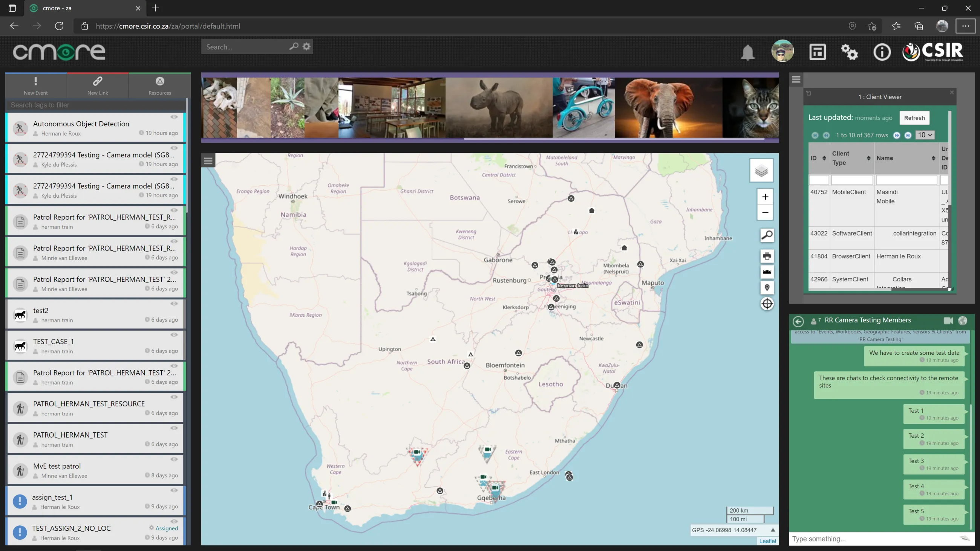
Task: Toggle eye icon on MvE test patrol
Action: click(x=174, y=459)
